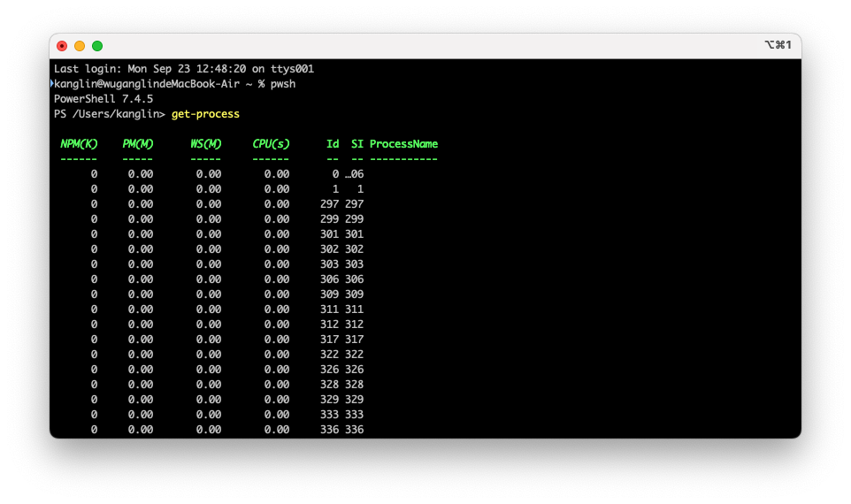851x504 pixels.
Task: Click the Id column header
Action: [x=333, y=144]
